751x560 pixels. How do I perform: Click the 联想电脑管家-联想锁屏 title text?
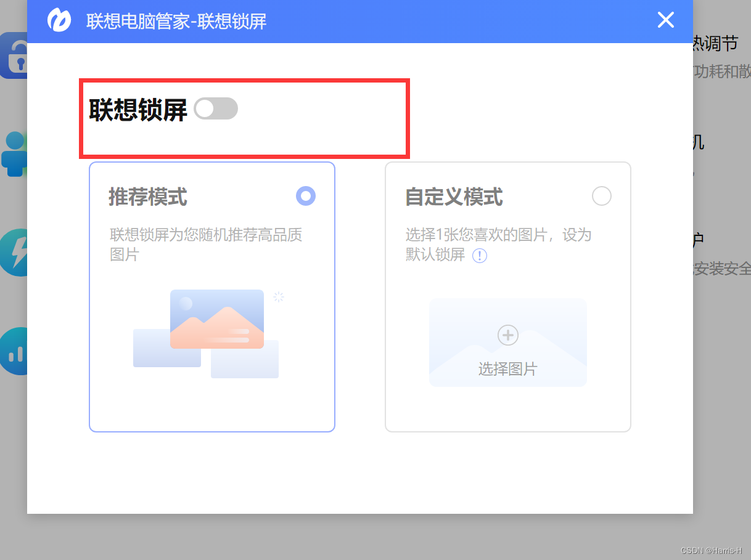pyautogui.click(x=176, y=22)
